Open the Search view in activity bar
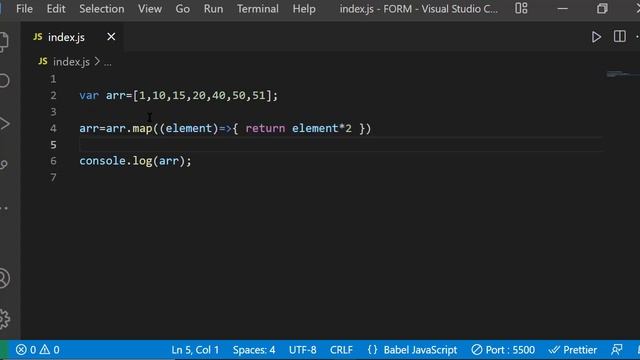 pos(4,80)
